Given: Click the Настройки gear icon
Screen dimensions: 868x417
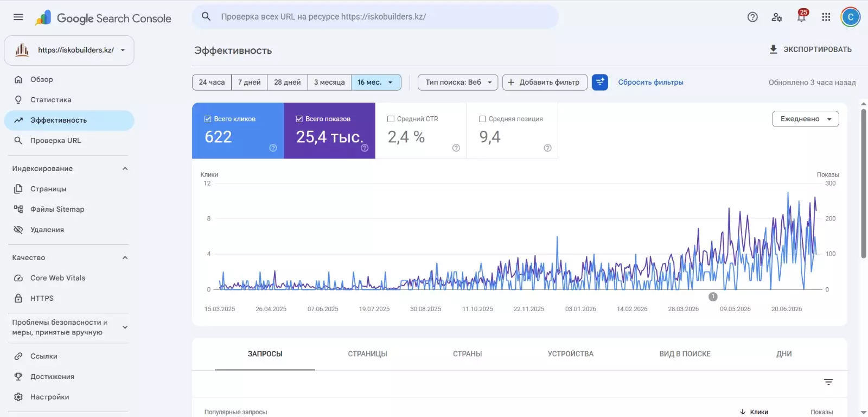Looking at the screenshot, I should [x=18, y=397].
